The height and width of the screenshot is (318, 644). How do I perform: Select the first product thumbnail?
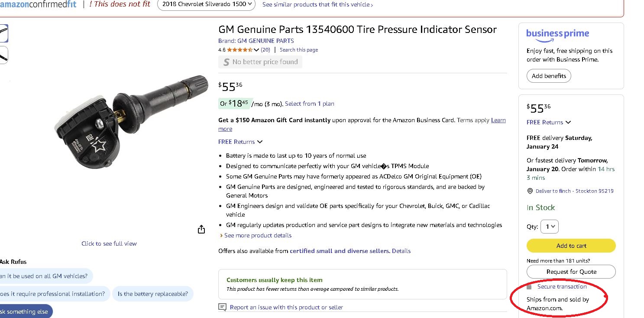3,33
